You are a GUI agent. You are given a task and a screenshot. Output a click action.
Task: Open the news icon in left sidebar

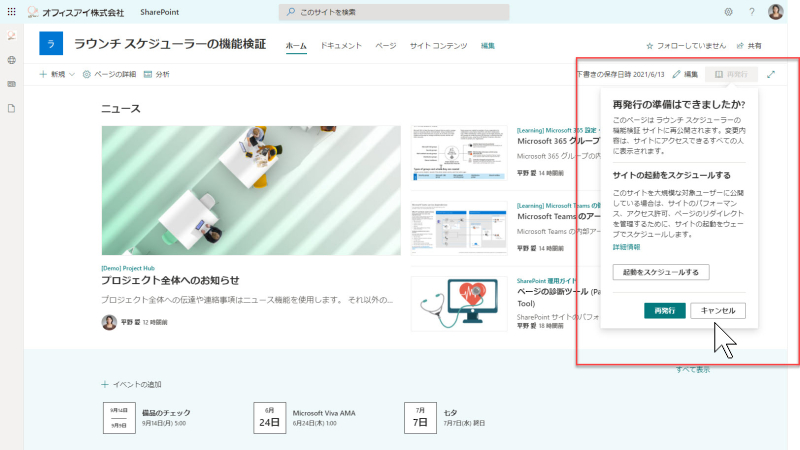coord(11,84)
